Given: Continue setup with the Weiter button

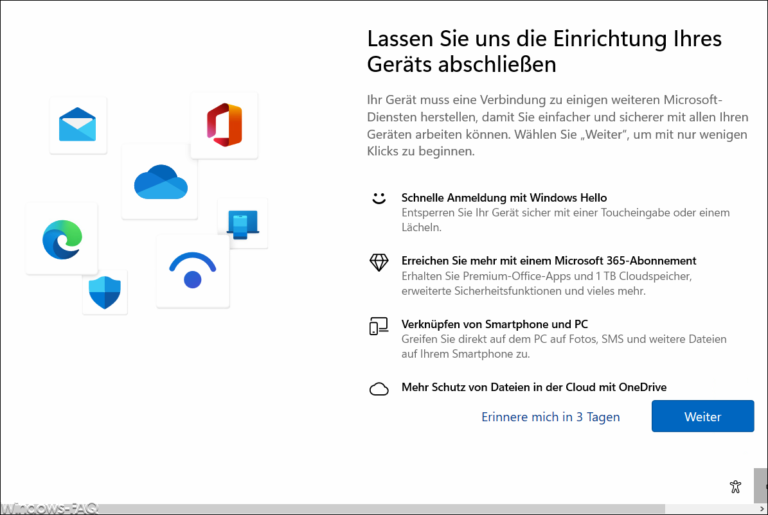Looking at the screenshot, I should (x=703, y=416).
